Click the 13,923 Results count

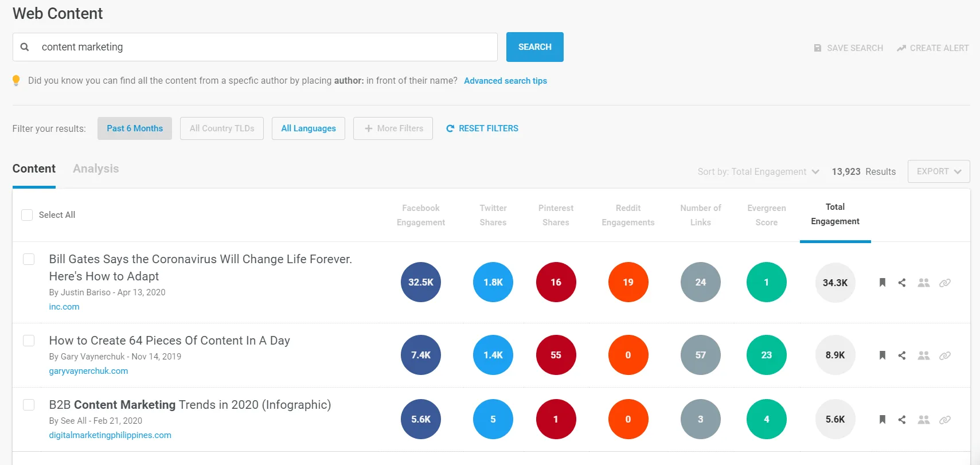point(864,171)
